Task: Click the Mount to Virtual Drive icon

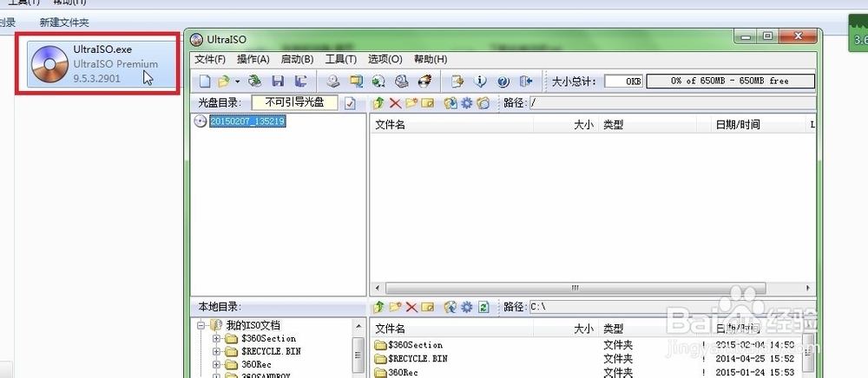Action: 378,81
